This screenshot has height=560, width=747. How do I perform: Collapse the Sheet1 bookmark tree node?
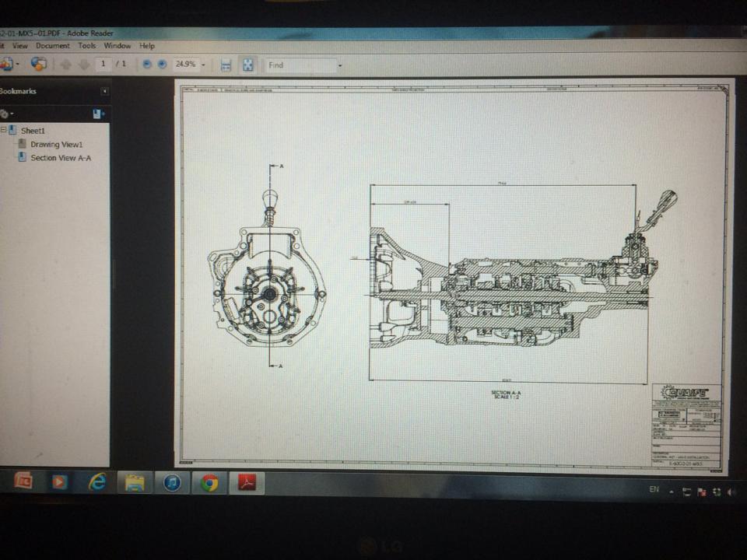pyautogui.click(x=3, y=130)
